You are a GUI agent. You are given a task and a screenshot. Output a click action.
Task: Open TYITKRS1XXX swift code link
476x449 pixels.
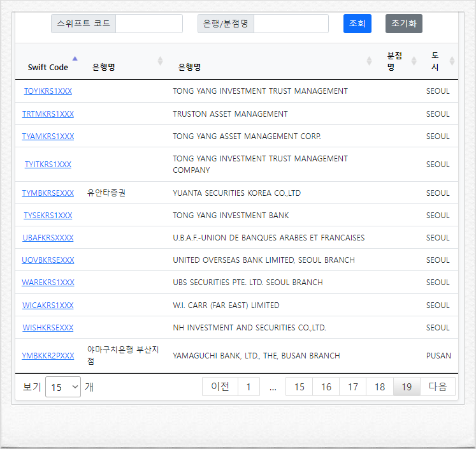click(48, 165)
